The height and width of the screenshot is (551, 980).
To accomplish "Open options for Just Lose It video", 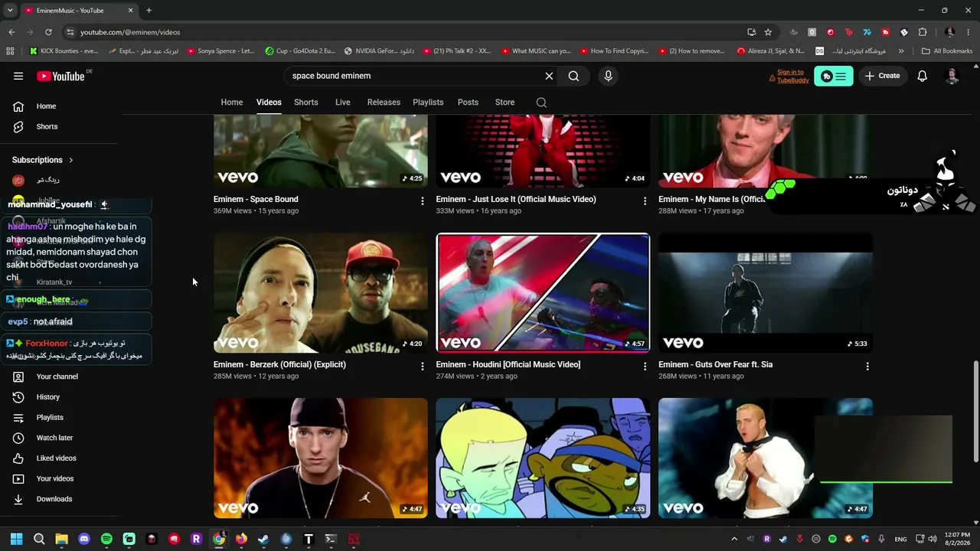I will click(x=645, y=201).
